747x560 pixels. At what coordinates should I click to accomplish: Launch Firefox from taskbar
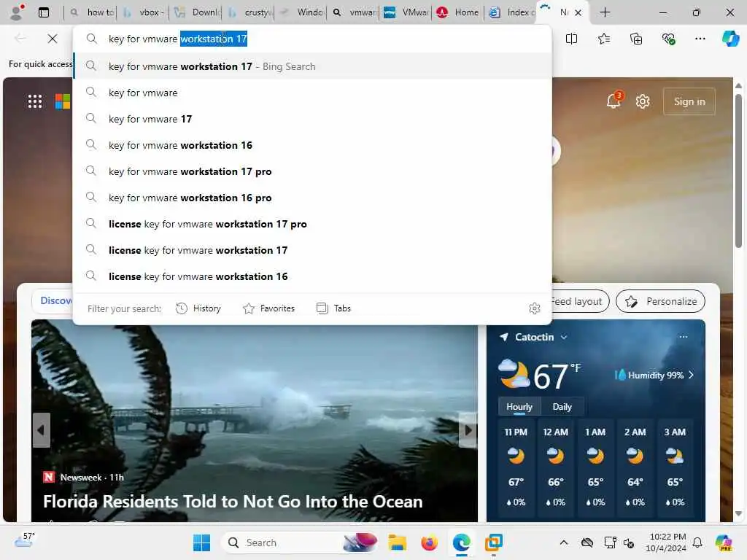[x=429, y=542]
